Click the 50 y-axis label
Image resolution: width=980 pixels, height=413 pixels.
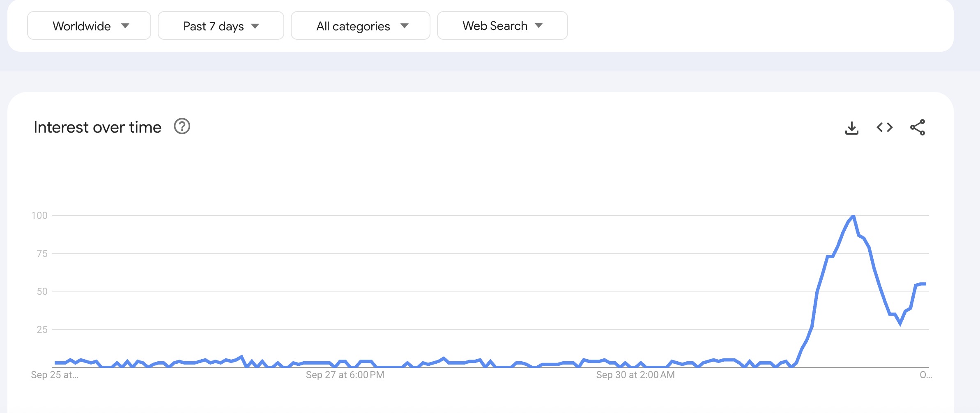coord(42,291)
